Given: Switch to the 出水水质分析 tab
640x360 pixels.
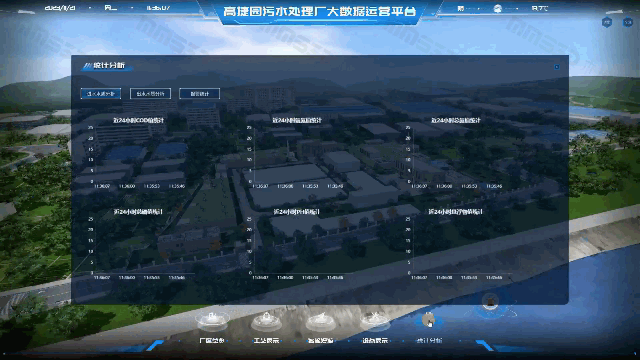Looking at the screenshot, I should click(150, 93).
